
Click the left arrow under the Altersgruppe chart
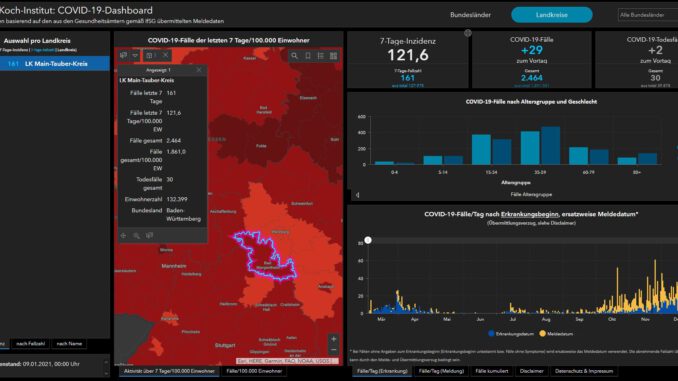[x=358, y=195]
